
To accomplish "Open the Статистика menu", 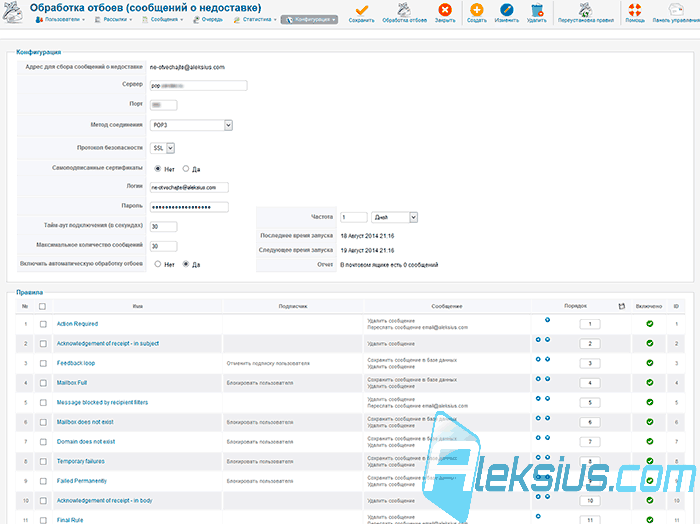I will click(x=255, y=20).
